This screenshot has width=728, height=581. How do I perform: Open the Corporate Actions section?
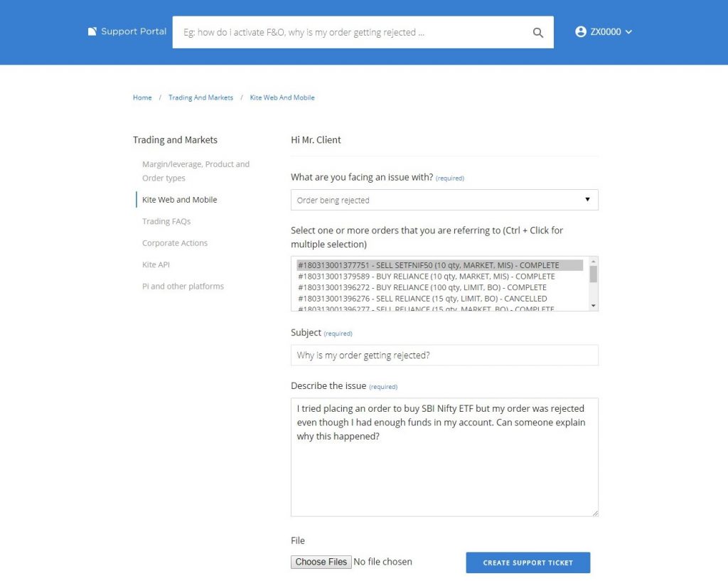click(x=175, y=242)
